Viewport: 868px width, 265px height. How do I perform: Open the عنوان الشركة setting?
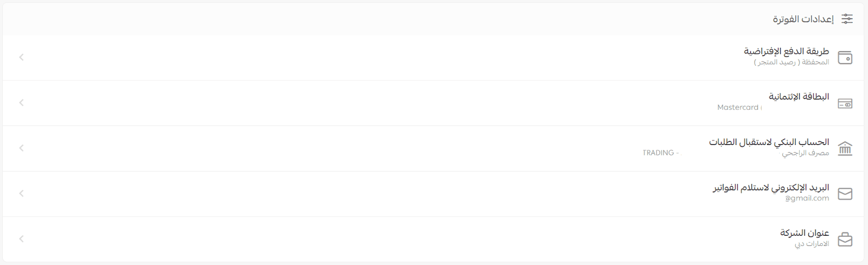[805, 233]
